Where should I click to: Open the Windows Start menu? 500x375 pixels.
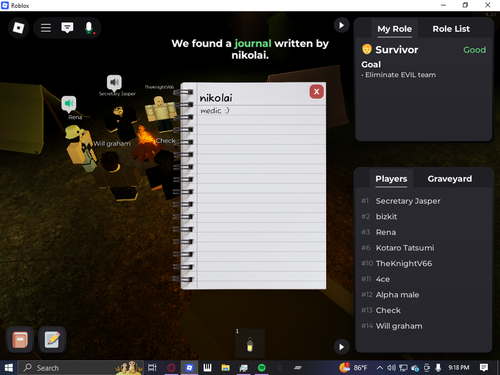click(8, 368)
